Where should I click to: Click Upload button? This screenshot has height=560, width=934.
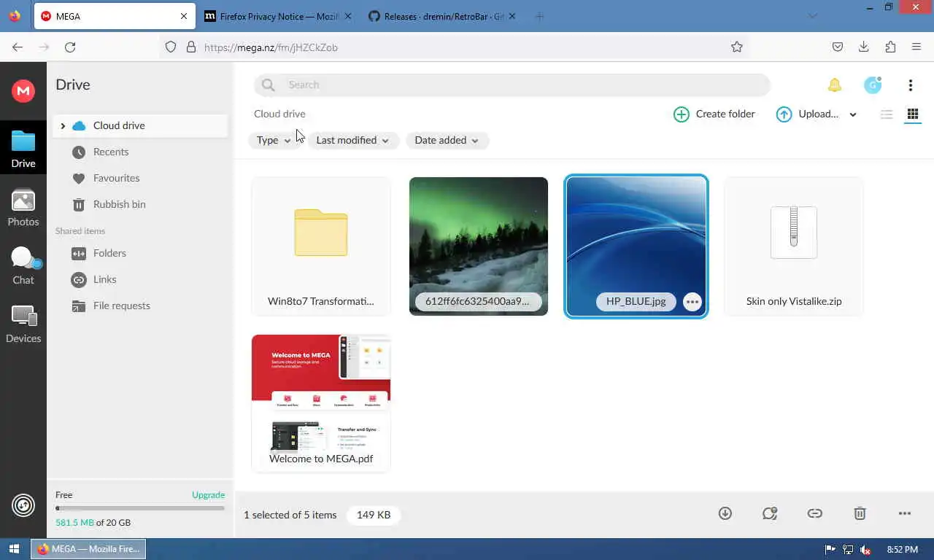tap(807, 114)
